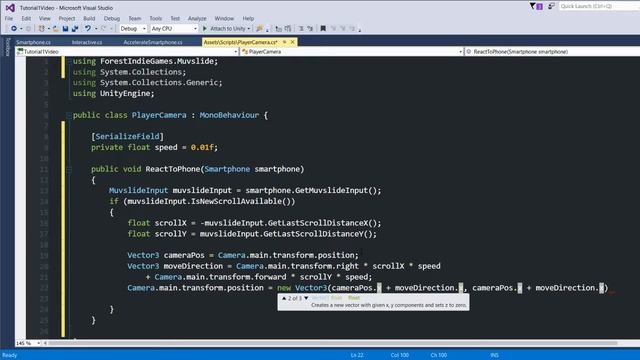
Task: Click the Ready status bar text
Action: click(9, 355)
